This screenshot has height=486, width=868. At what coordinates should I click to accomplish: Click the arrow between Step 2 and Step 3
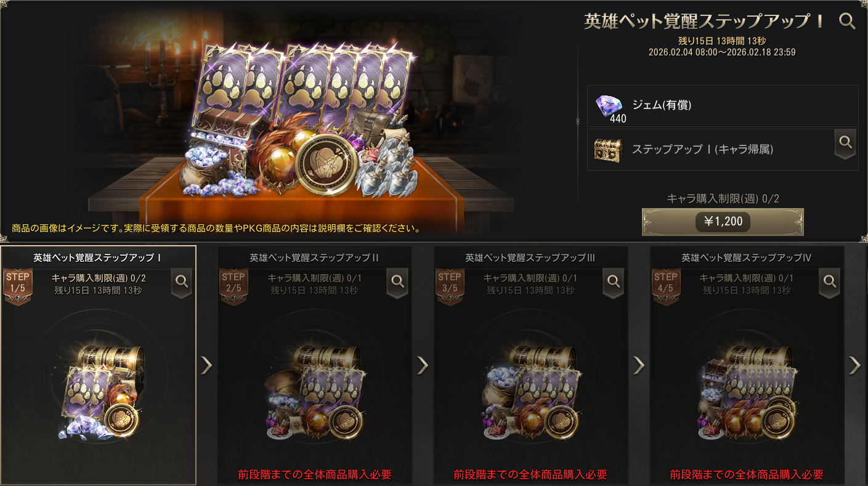(423, 365)
